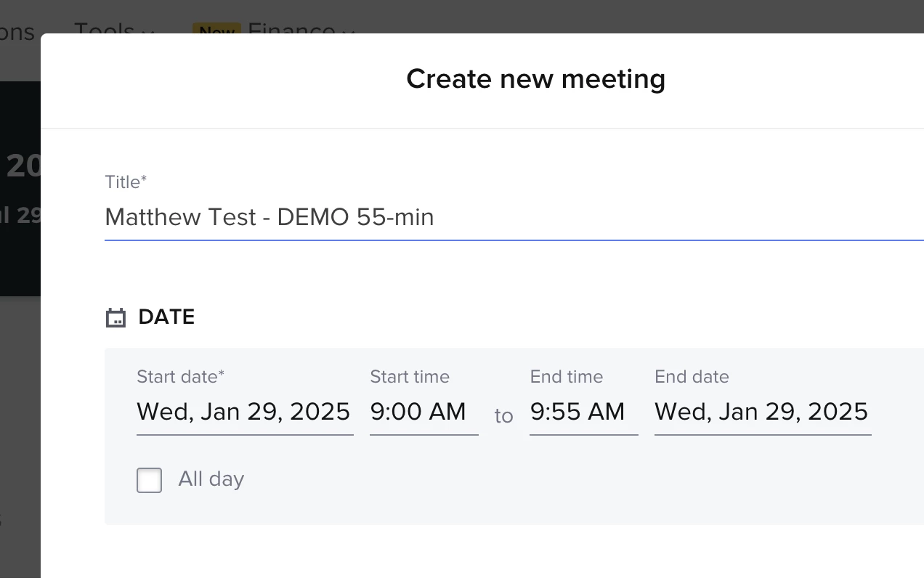The width and height of the screenshot is (924, 578).
Task: Expand the chevron next to Tools
Action: (x=148, y=30)
